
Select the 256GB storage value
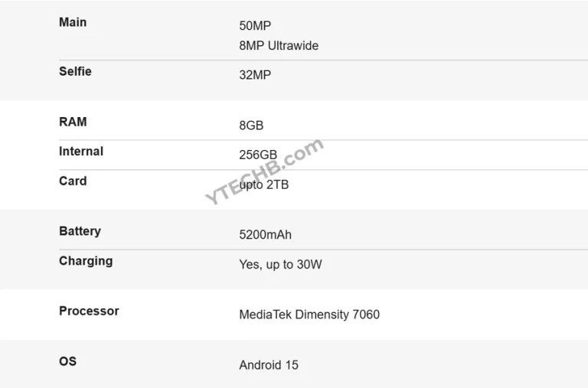click(x=258, y=155)
